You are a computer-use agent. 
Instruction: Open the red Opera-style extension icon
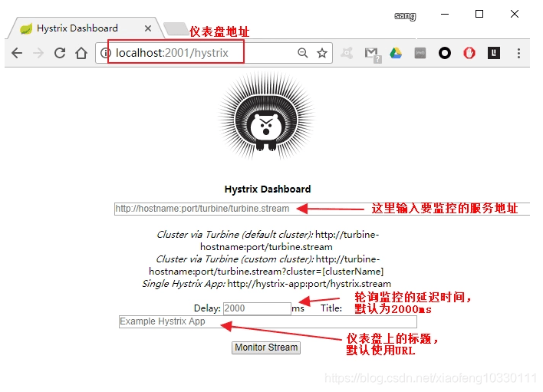pyautogui.click(x=469, y=53)
